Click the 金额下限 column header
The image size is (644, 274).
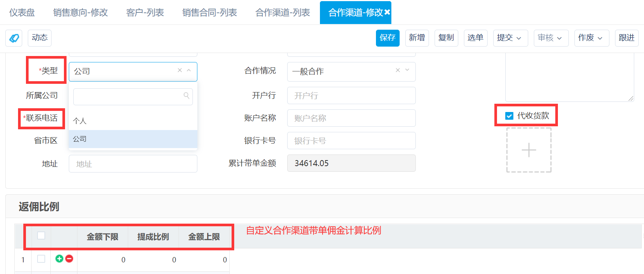tap(103, 237)
